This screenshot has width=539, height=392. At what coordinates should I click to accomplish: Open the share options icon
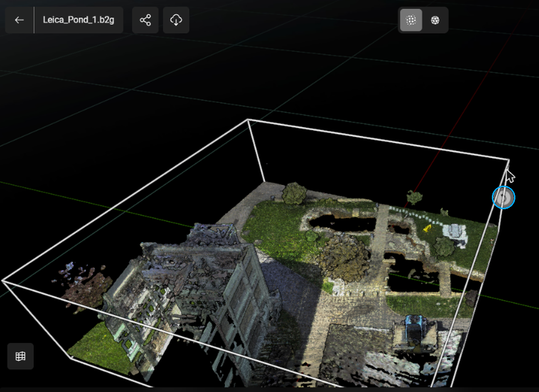coord(145,20)
